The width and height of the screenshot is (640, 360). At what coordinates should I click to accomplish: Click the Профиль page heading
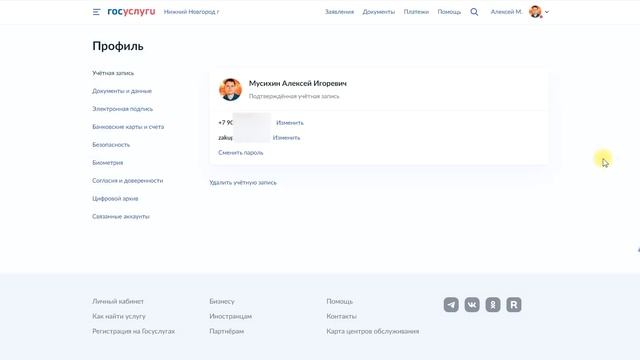(x=118, y=46)
